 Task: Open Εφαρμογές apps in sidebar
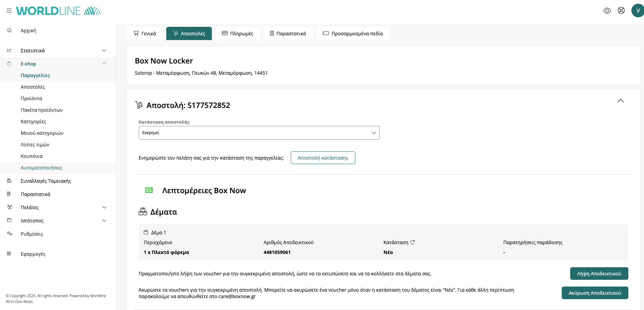pos(33,254)
